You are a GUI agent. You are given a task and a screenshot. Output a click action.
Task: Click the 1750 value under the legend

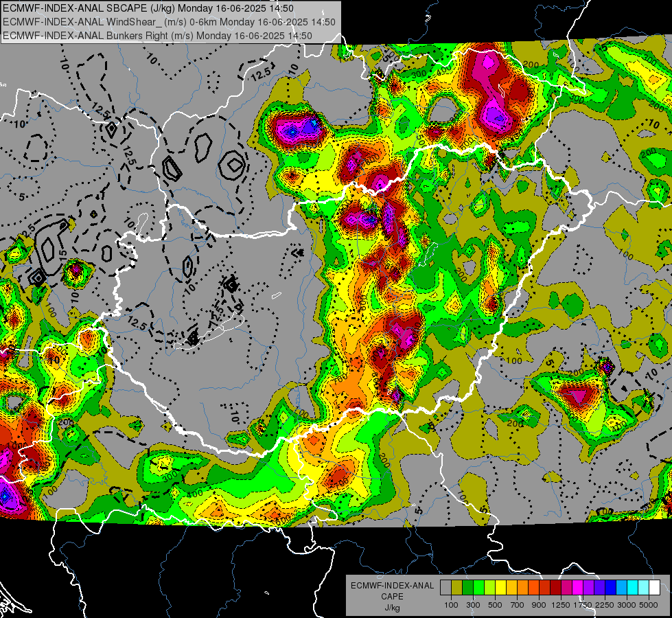click(x=583, y=605)
